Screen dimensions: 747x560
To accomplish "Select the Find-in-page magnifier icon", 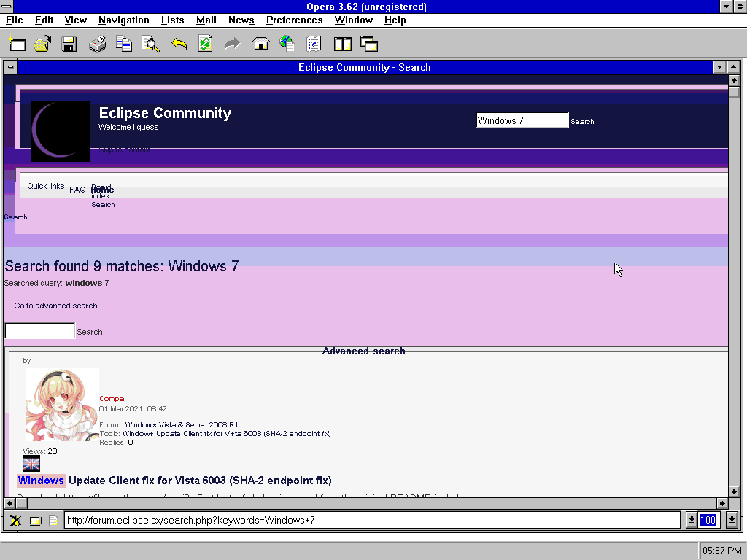I will (x=150, y=44).
